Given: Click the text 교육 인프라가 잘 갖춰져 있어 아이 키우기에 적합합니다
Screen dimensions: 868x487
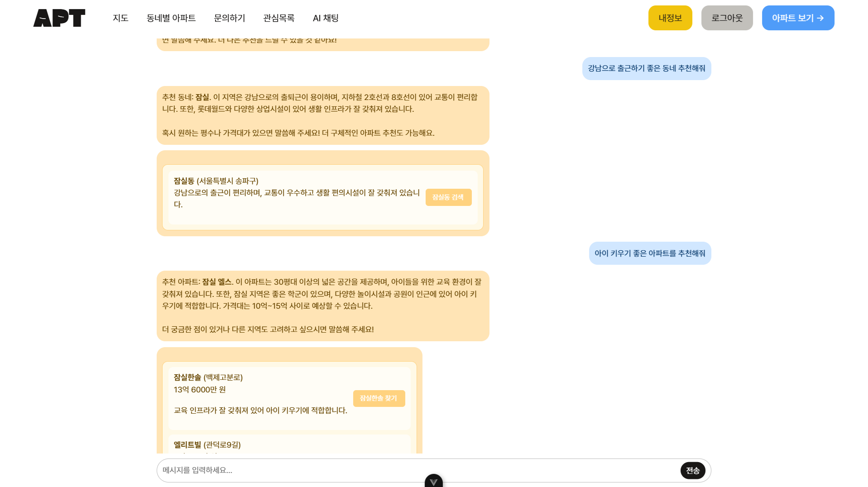Looking at the screenshot, I should coord(260,411).
